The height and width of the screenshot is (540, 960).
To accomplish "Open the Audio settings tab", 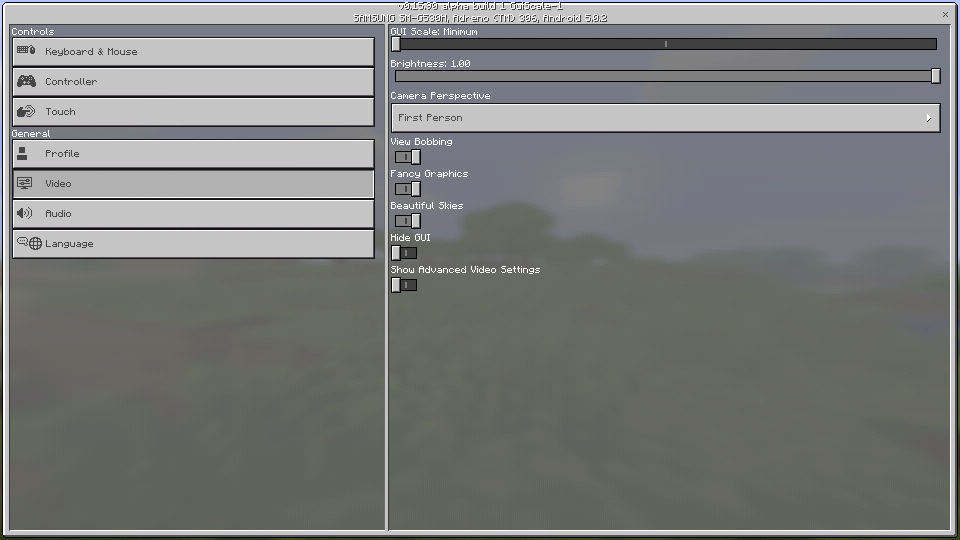I will [x=193, y=214].
